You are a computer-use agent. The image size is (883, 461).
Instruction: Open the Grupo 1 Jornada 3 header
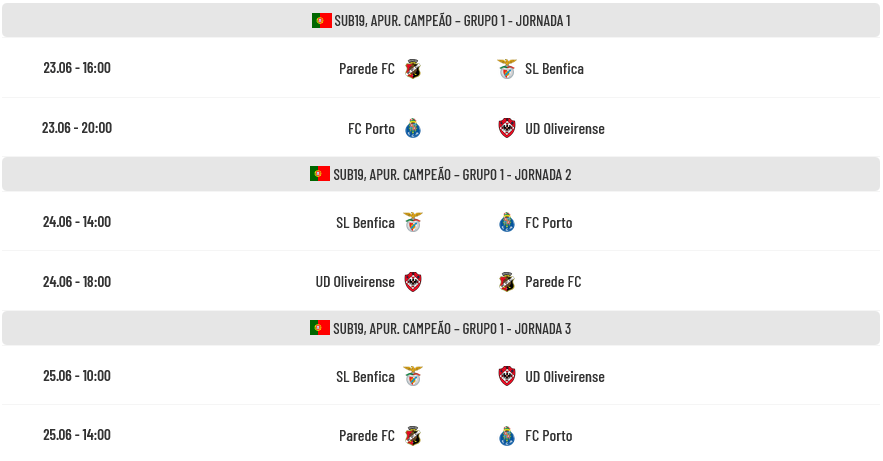point(441,328)
